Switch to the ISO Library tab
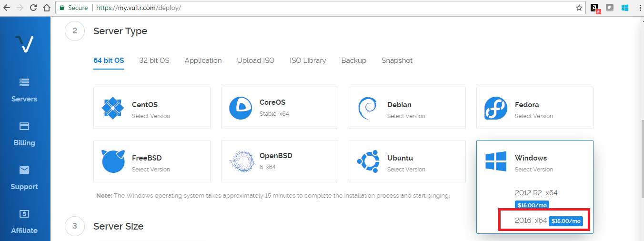Screen dimensions: 644x241 point(308,60)
